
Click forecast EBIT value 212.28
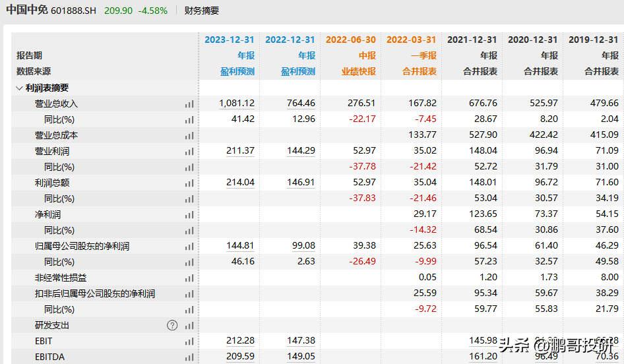coord(240,341)
